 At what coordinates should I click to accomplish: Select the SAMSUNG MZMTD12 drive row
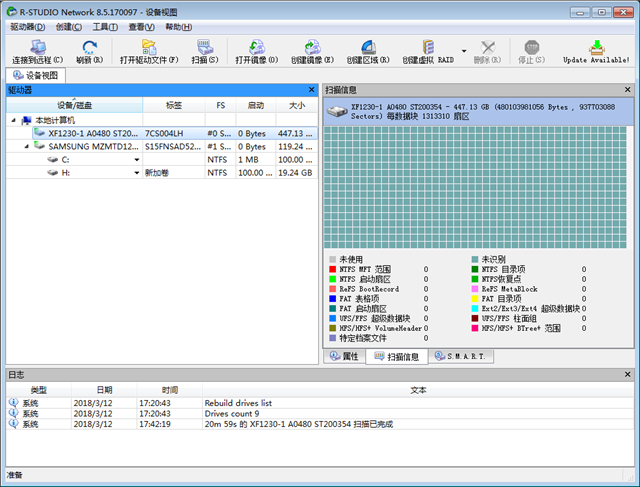pos(162,146)
